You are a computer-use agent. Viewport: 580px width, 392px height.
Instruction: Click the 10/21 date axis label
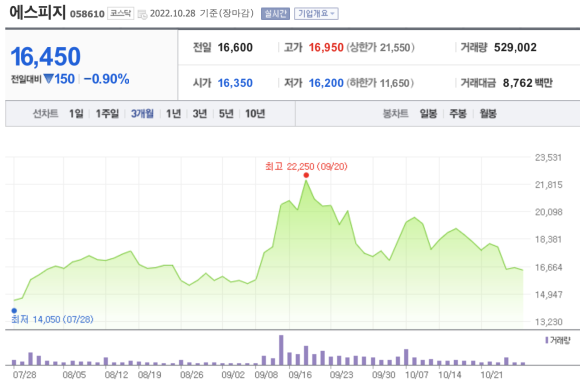pyautogui.click(x=492, y=375)
